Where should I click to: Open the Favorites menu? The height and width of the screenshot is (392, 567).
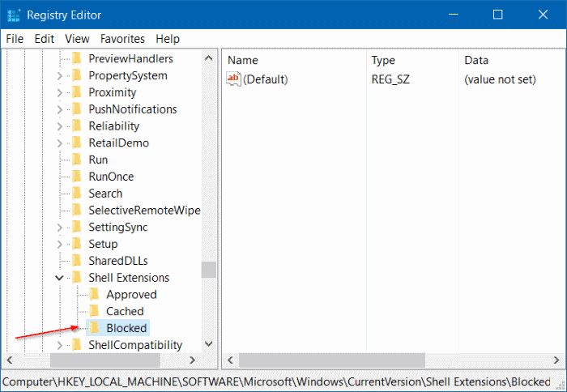coord(122,39)
